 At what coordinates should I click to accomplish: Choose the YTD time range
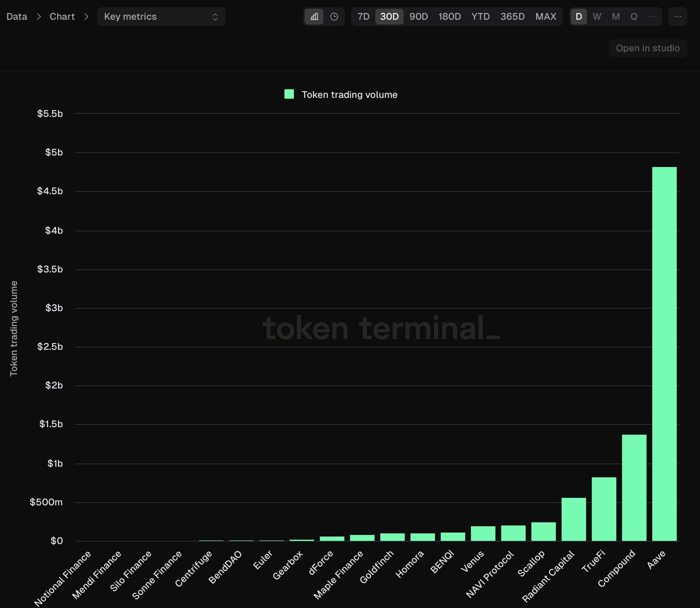pyautogui.click(x=480, y=17)
